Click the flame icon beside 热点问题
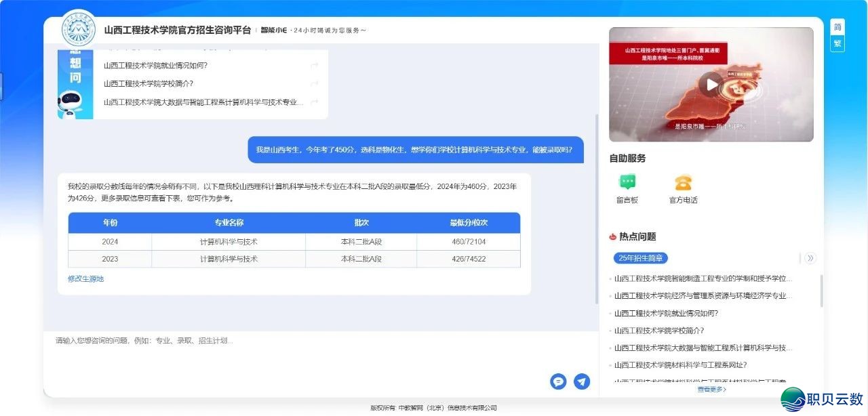 point(613,236)
